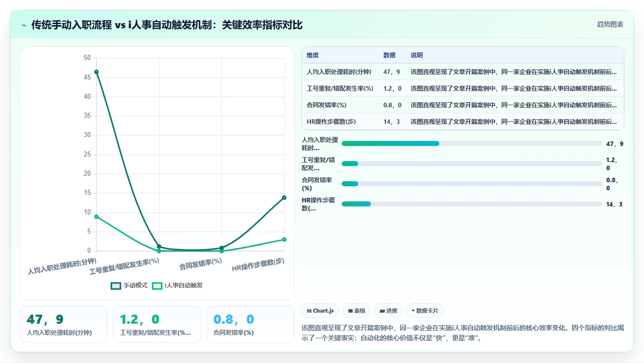
Task: Click the 47，9 value in table
Action: (392, 72)
